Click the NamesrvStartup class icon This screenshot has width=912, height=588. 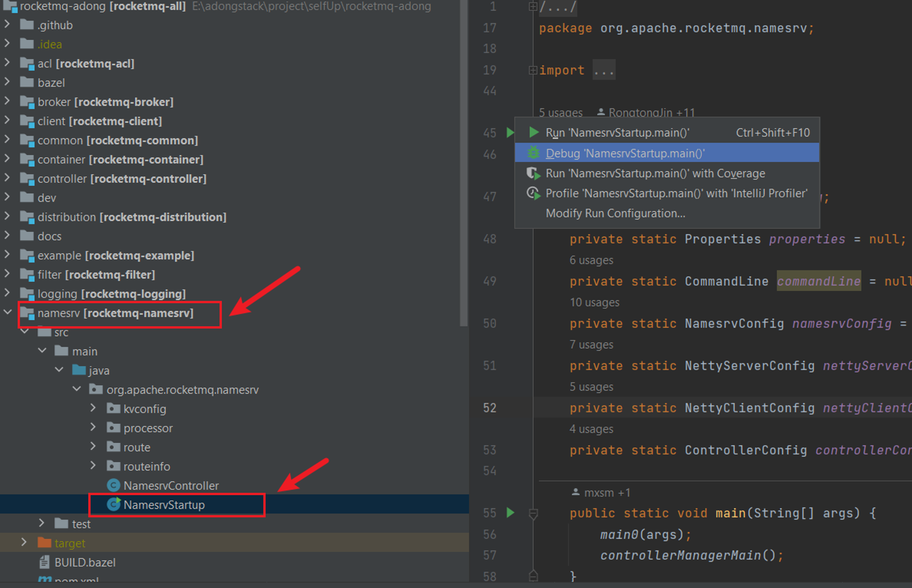[x=114, y=505]
